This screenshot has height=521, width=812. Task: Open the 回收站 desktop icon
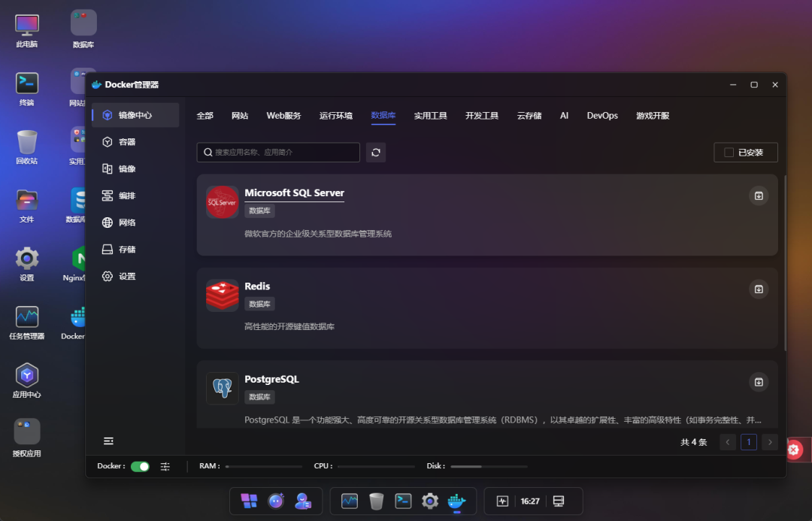27,147
